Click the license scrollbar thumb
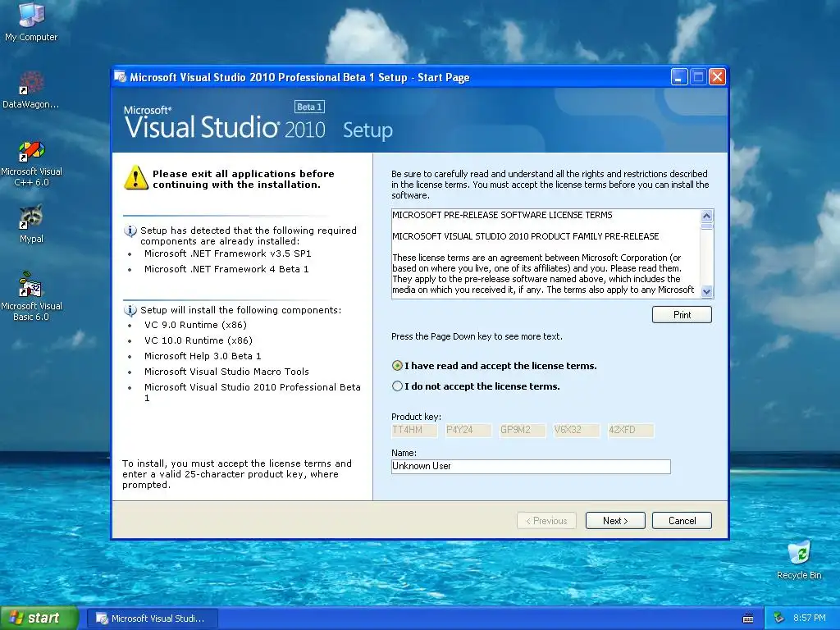The height and width of the screenshot is (630, 840). click(x=706, y=226)
